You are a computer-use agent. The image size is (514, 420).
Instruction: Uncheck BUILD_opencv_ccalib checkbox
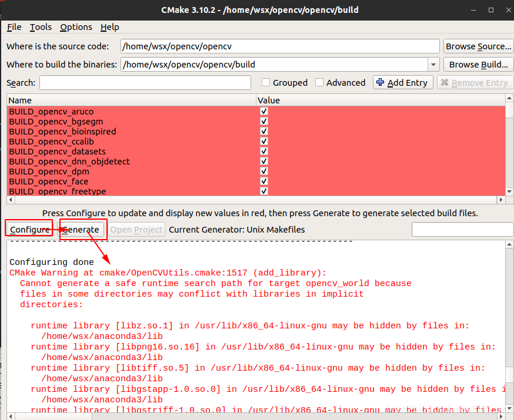tap(264, 141)
